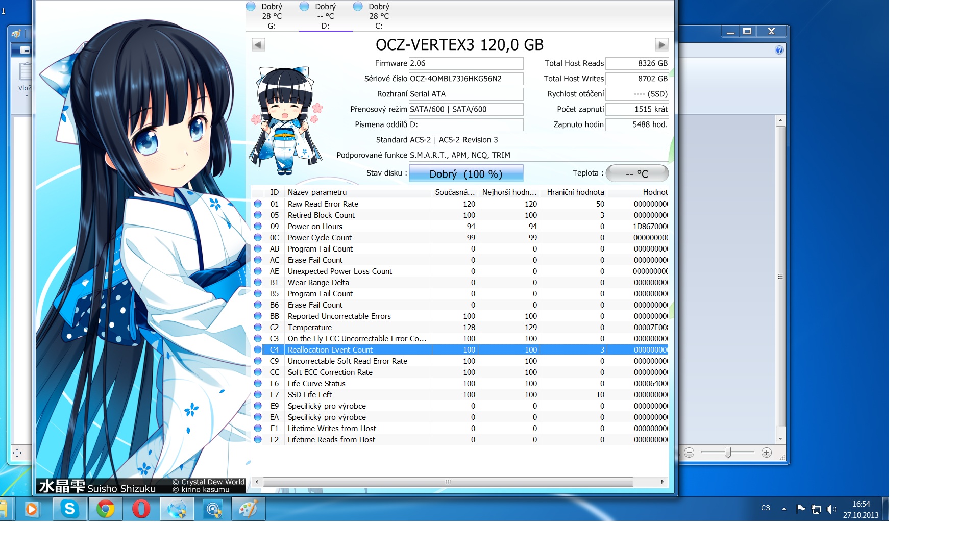Click the power-on count 1515 krát
This screenshot has width=980, height=551.
pyautogui.click(x=637, y=109)
